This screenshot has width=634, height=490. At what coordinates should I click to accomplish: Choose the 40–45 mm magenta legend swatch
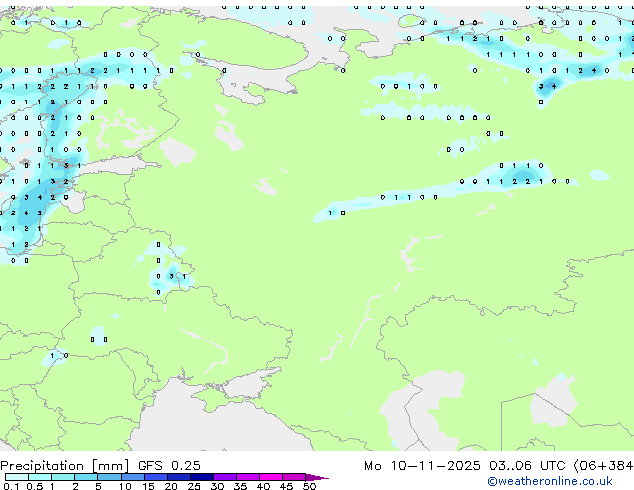coord(271,477)
